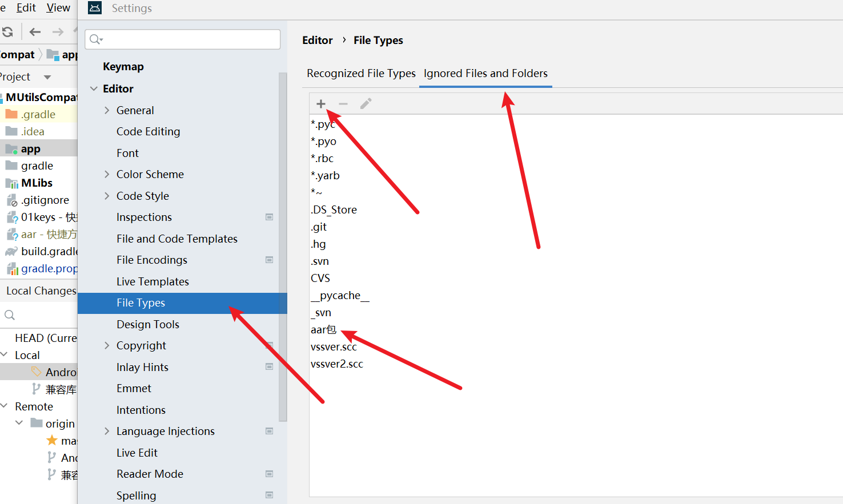This screenshot has height=504, width=843.
Task: Switch to the Recognized File Types tab
Action: pos(360,73)
